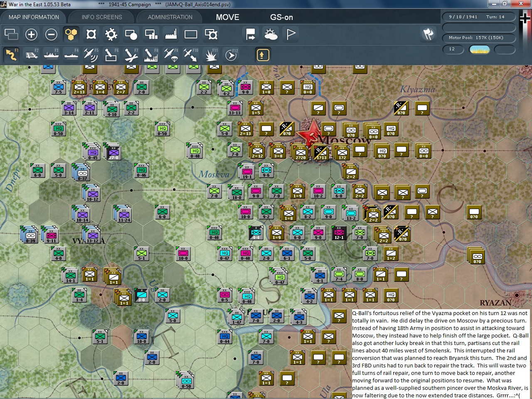
Task: Click the four-cornered square map icon
Action: [91, 34]
